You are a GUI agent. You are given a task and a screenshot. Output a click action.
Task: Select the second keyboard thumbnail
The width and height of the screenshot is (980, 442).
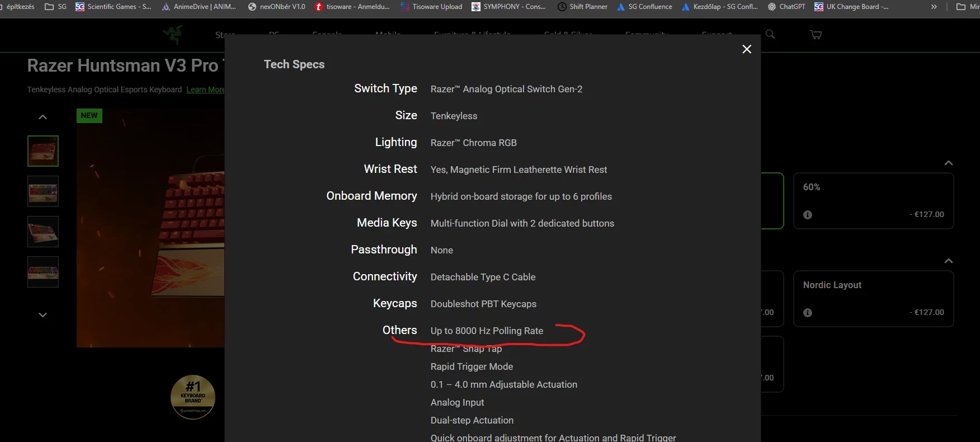pos(43,191)
